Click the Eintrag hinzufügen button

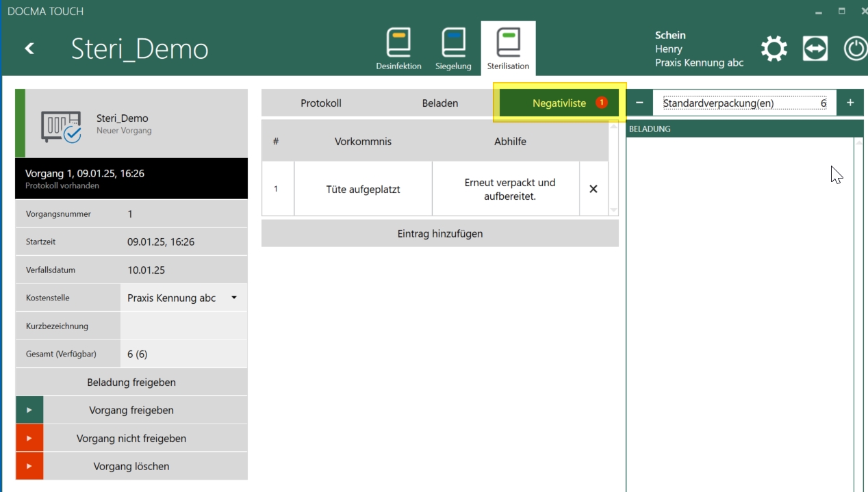point(440,233)
